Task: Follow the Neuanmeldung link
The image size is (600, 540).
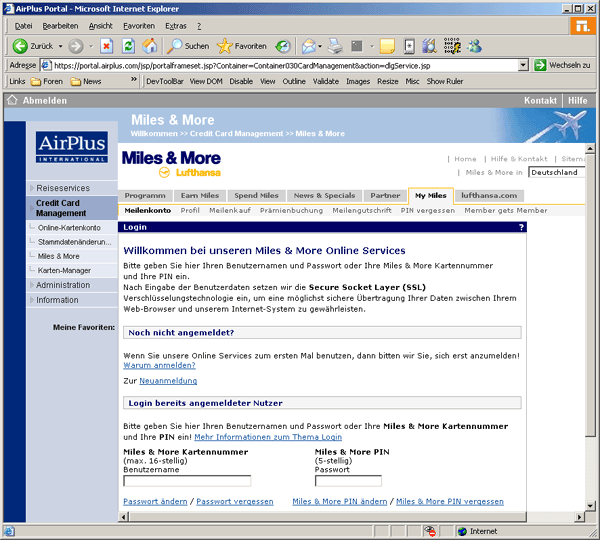Action: (x=168, y=381)
